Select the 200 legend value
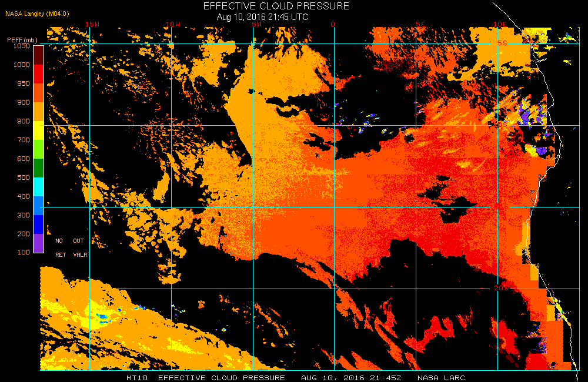This screenshot has height=382, width=588. click(24, 233)
